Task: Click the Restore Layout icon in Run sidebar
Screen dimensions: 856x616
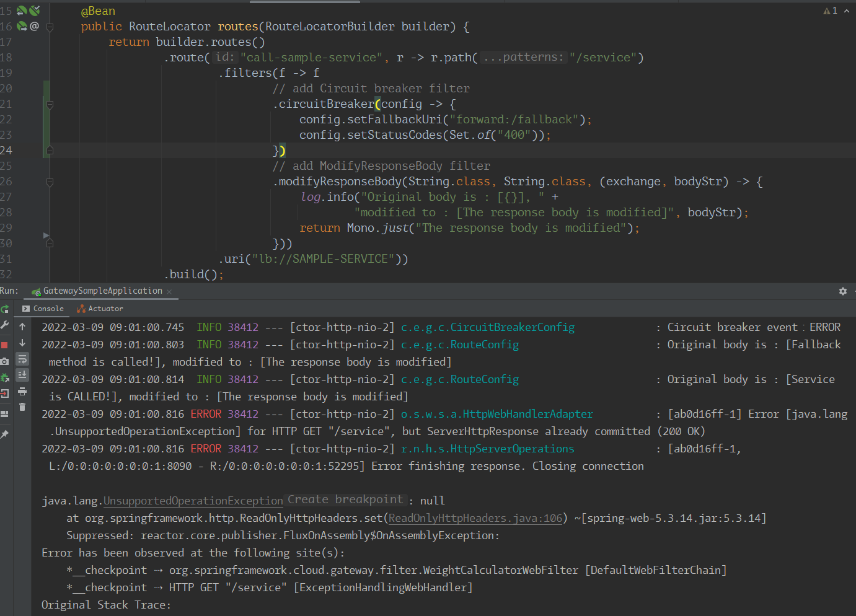Action: click(4, 413)
